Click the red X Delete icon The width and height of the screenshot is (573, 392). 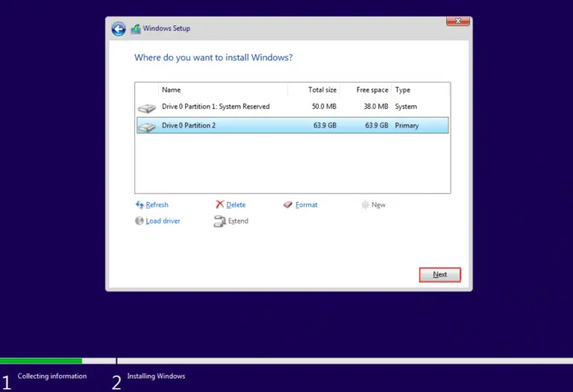219,204
